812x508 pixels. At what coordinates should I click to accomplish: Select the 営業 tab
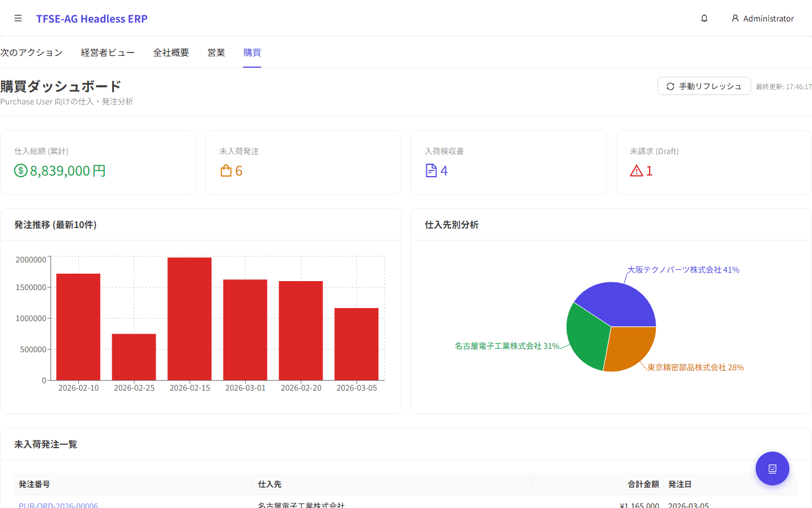point(216,52)
